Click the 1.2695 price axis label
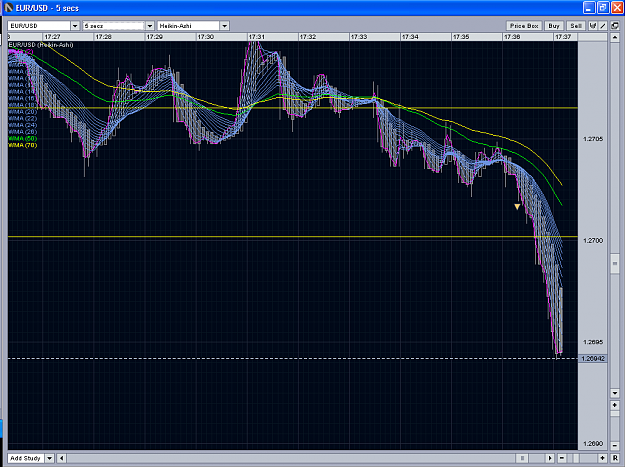This screenshot has height=467, width=625. coord(593,342)
